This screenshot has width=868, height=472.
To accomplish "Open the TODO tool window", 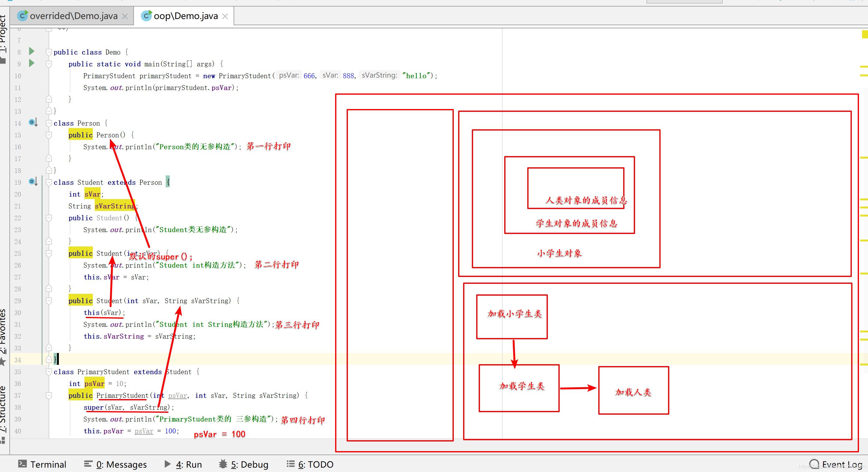I will (310, 464).
